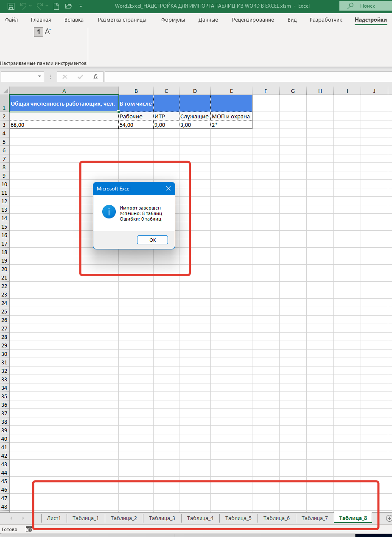Open the Undo history dropdown arrow
The width and height of the screenshot is (392, 537).
[31, 6]
